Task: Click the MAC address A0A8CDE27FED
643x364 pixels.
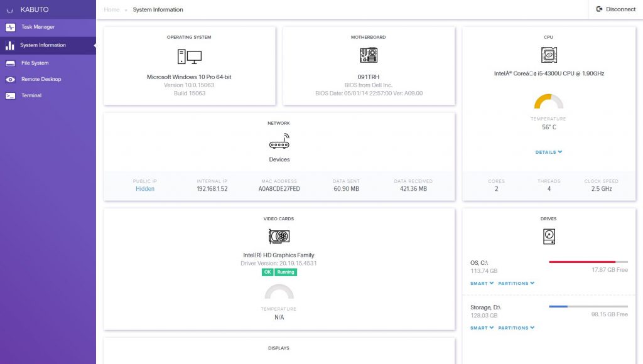Action: (279, 188)
